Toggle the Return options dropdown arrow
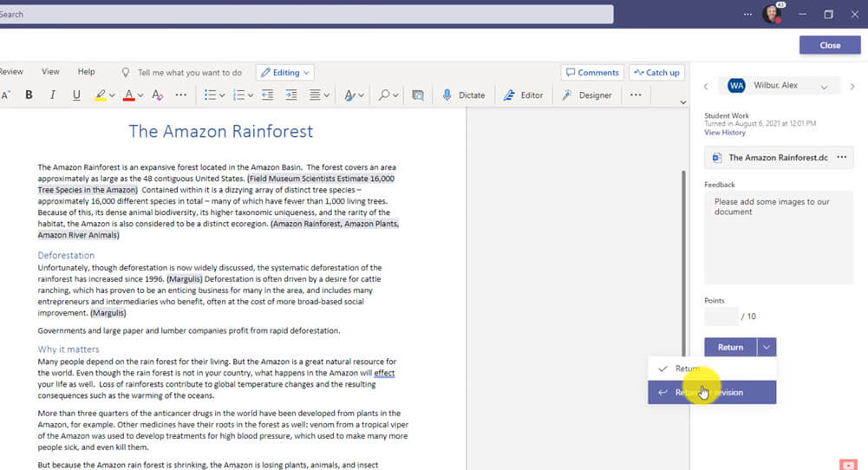868x470 pixels. 767,347
